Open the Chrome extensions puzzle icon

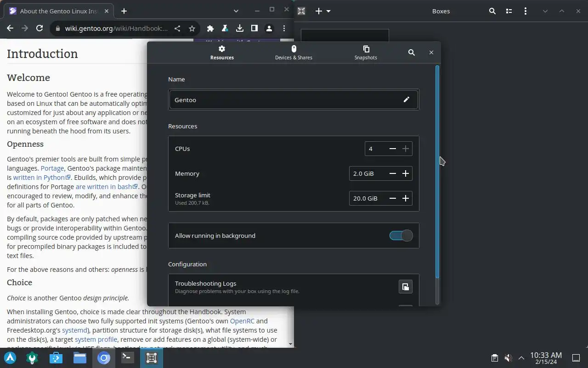pos(210,29)
